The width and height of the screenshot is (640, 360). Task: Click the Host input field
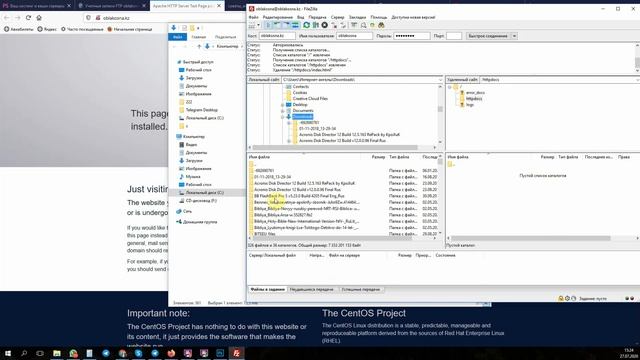[277, 36]
